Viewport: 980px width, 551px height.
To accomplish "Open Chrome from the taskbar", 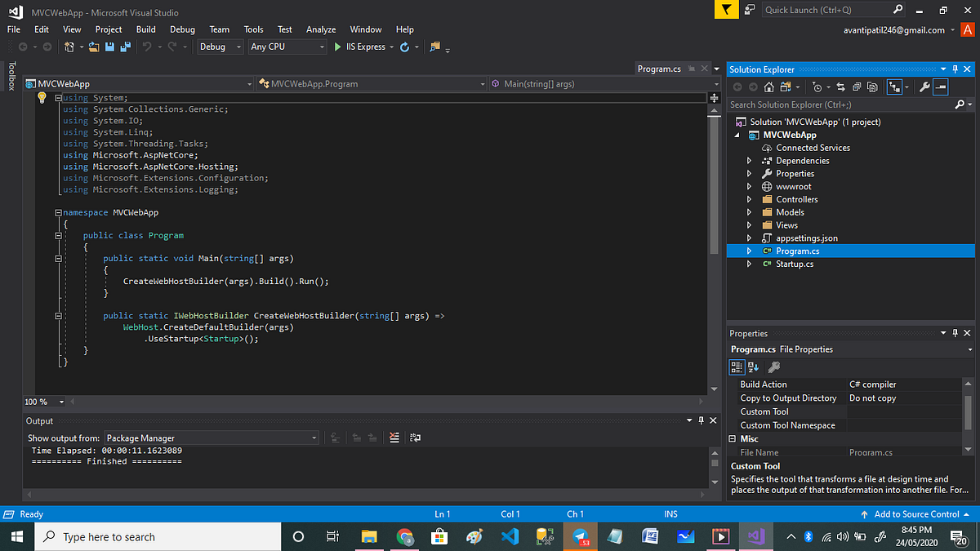I will pos(405,536).
